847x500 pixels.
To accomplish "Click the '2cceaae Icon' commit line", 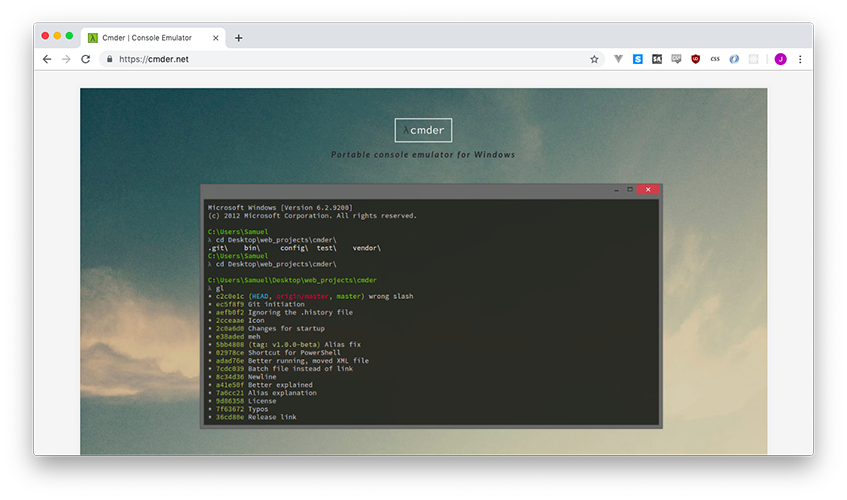I will pyautogui.click(x=237, y=320).
